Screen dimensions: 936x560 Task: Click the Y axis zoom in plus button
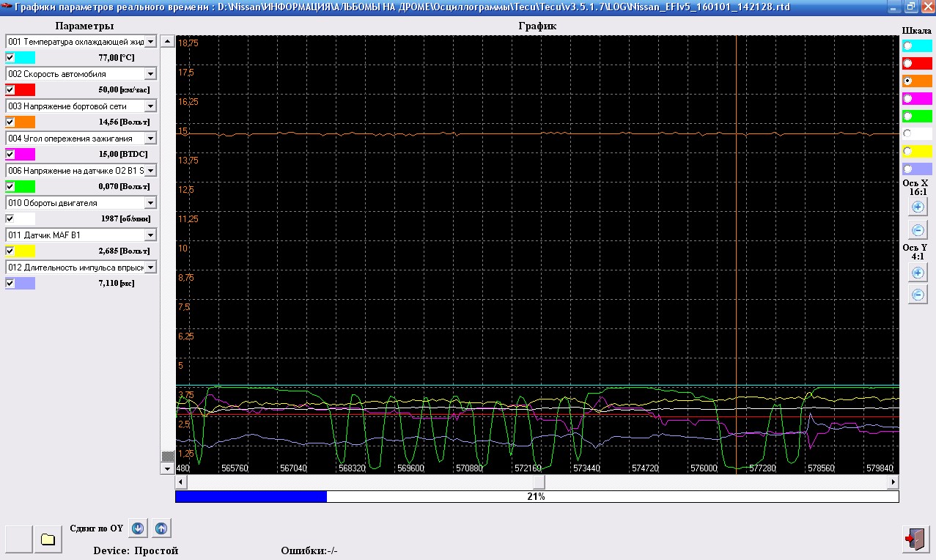[x=917, y=273]
